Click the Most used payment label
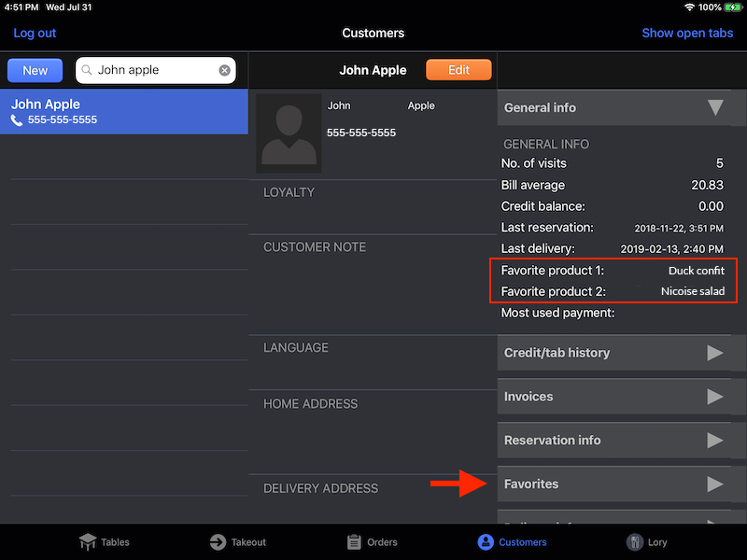The width and height of the screenshot is (747, 560). (x=557, y=313)
